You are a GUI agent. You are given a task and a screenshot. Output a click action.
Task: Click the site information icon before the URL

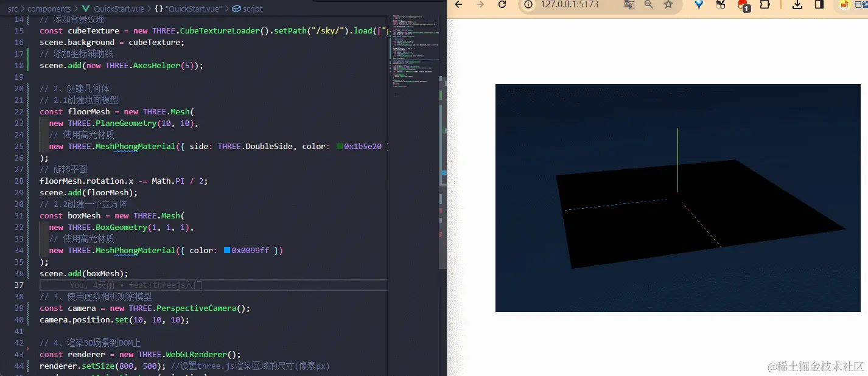(x=529, y=5)
